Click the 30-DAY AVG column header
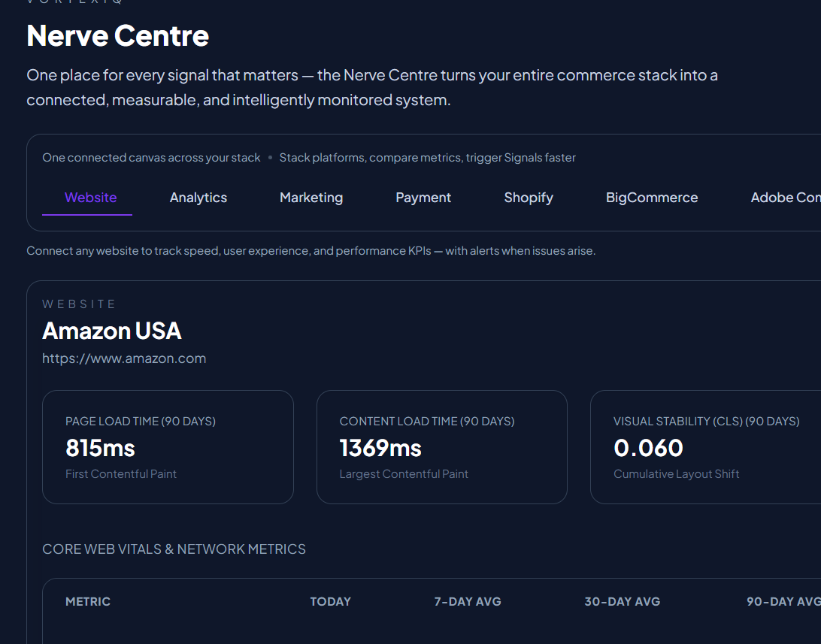Image resolution: width=821 pixels, height=644 pixels. click(x=622, y=602)
